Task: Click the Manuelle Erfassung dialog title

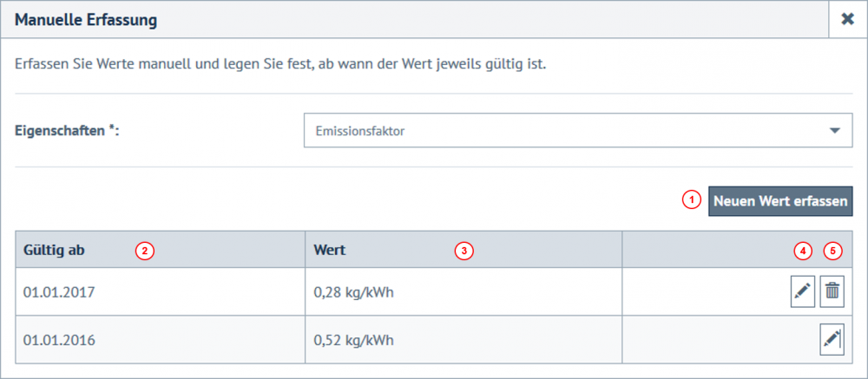Action: [86, 20]
